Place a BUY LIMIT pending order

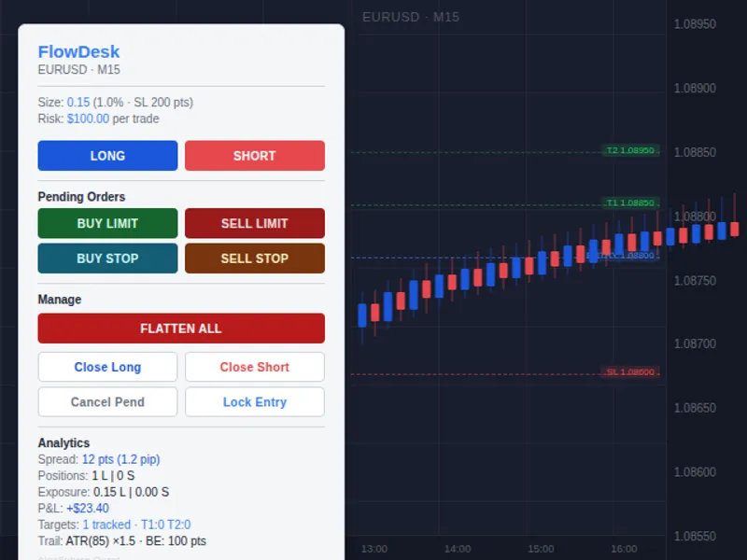(107, 223)
